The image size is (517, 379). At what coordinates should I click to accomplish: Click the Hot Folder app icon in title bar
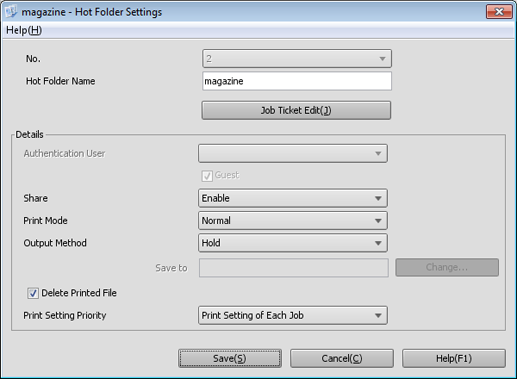pyautogui.click(x=11, y=11)
